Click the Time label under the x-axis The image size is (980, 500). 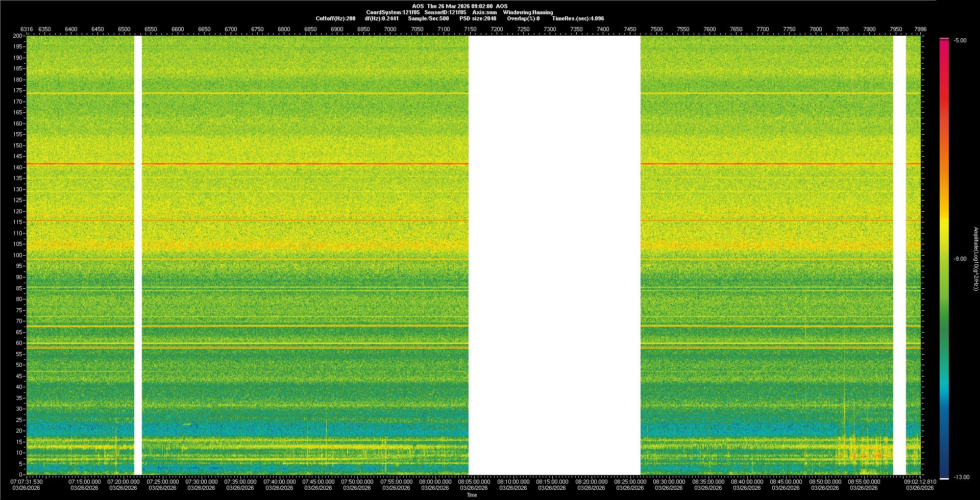pos(472,495)
